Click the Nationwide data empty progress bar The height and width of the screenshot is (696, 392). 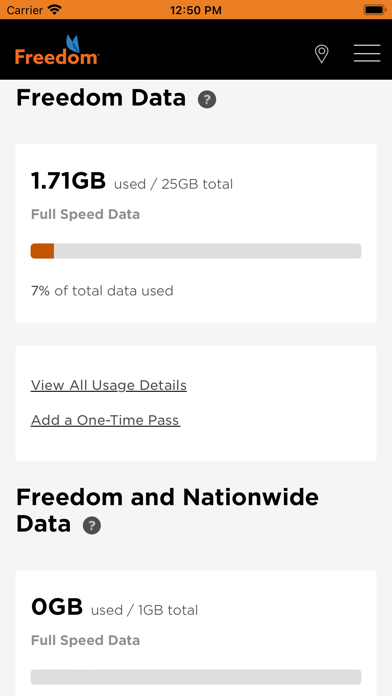click(x=196, y=677)
